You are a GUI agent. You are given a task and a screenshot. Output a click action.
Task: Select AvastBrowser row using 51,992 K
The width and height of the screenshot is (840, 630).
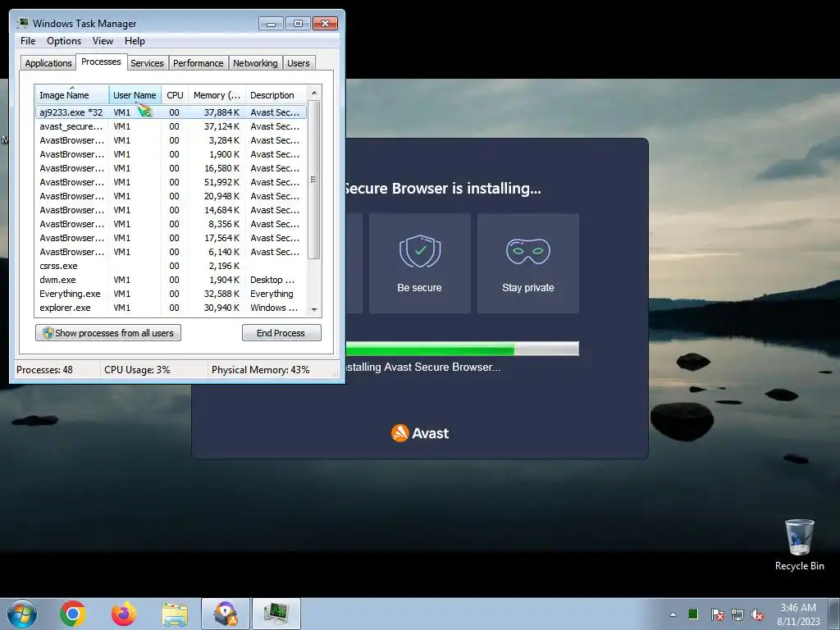[171, 182]
